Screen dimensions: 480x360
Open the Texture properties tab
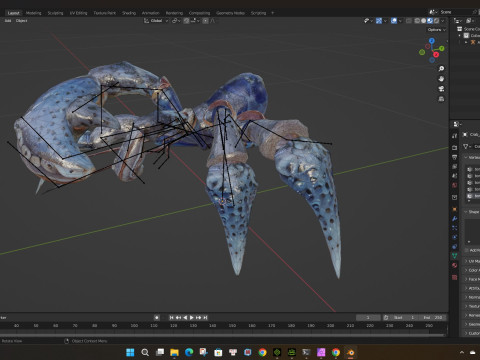pos(454,277)
